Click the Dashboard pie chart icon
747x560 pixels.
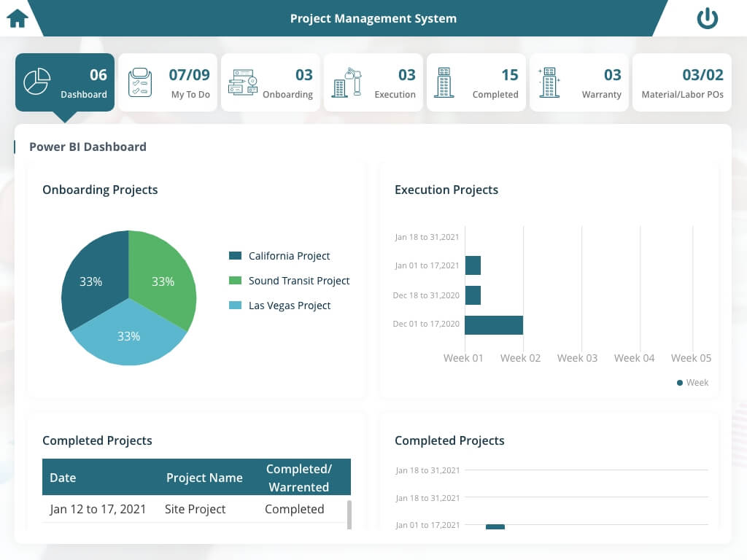pos(37,82)
